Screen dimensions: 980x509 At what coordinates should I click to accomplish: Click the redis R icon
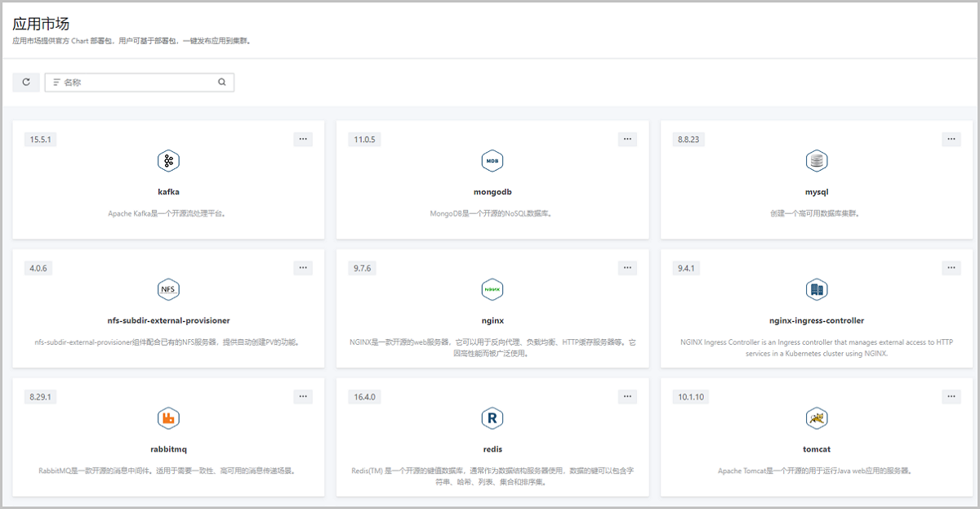coord(492,418)
